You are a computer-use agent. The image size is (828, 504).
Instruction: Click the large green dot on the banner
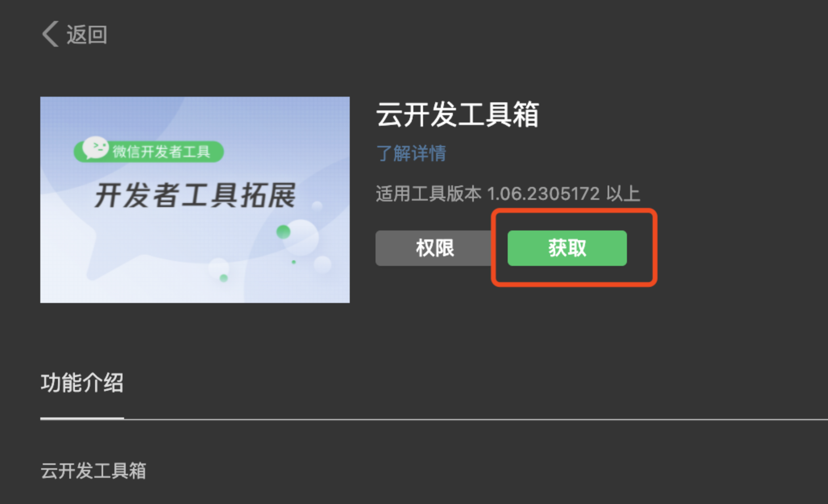click(x=283, y=232)
